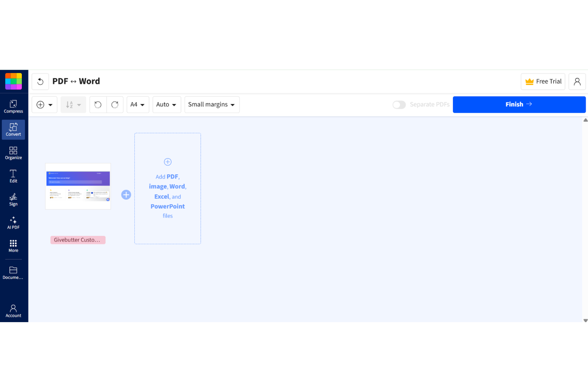Open the sort order options
Viewport: 588px width, 392px height.
73,104
